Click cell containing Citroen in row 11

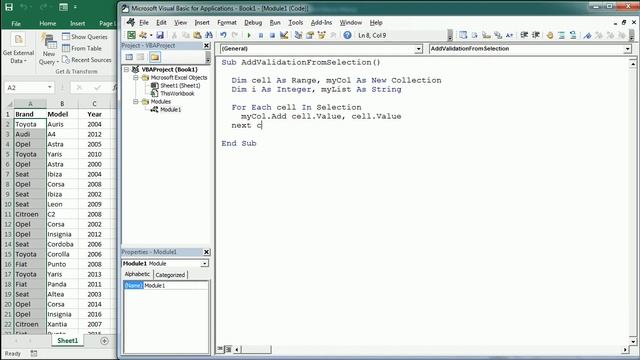click(30, 214)
